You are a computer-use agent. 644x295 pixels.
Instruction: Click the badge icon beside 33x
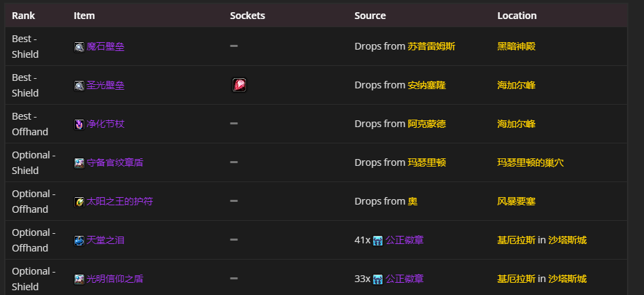point(378,279)
